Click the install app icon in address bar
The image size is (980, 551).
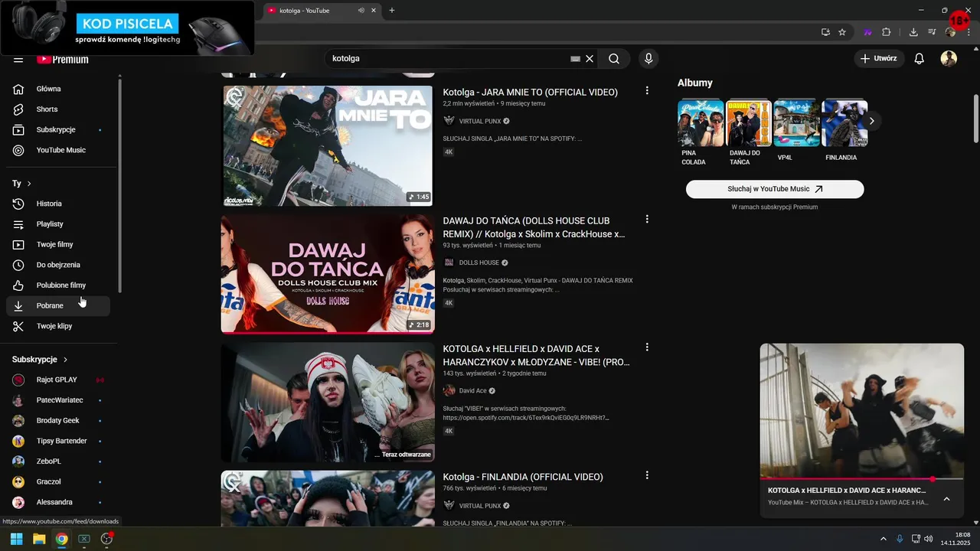825,32
